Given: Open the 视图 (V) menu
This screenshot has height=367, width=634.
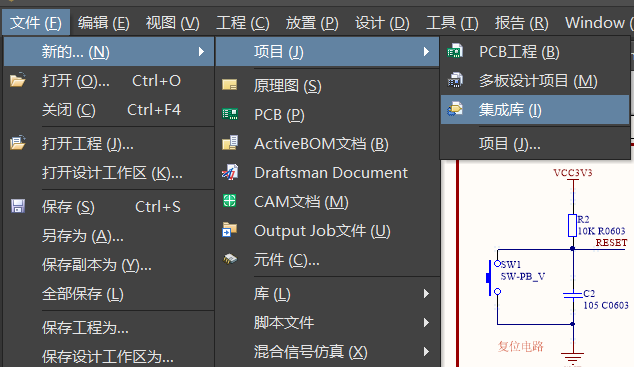Looking at the screenshot, I should coord(173,23).
